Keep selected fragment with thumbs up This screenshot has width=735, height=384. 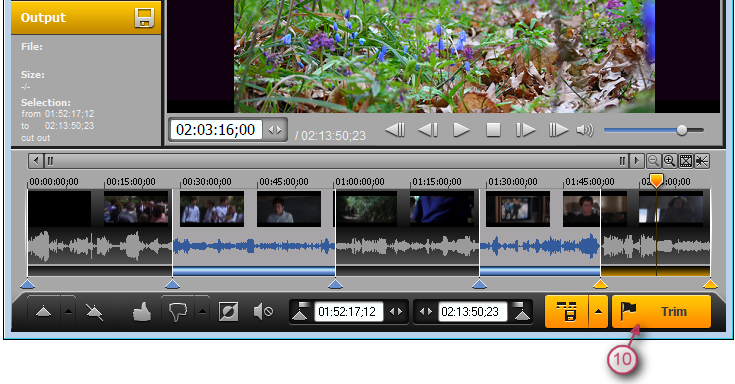click(x=142, y=311)
